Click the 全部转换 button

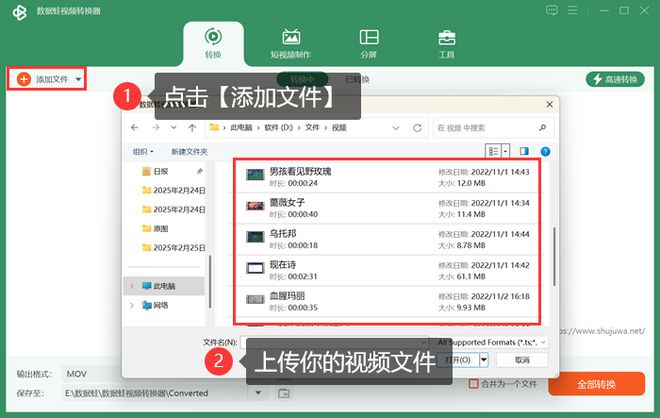596,384
